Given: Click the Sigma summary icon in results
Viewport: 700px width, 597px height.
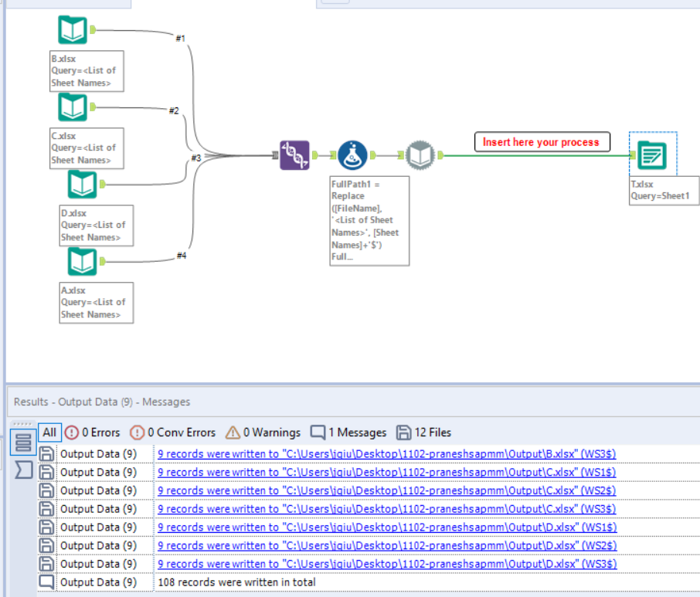Looking at the screenshot, I should 23,470.
